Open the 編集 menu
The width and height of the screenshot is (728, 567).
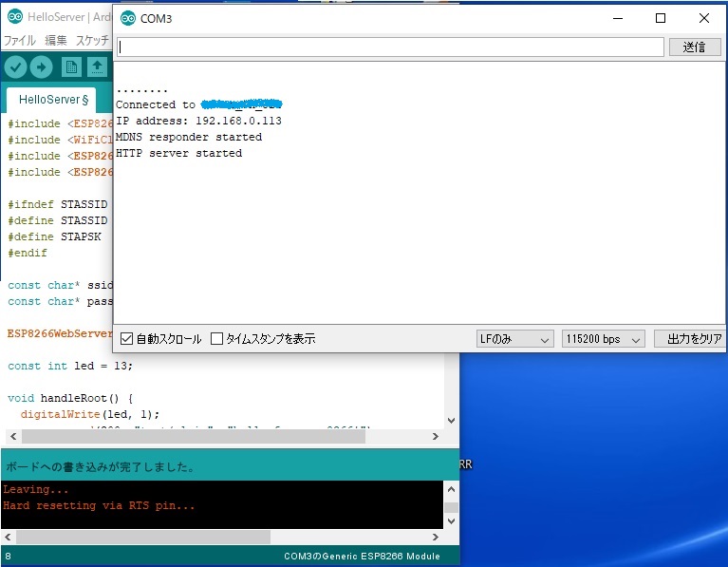click(x=56, y=41)
